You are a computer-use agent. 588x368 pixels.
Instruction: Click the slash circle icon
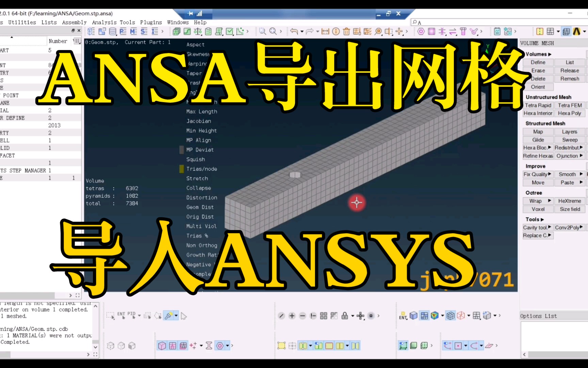pyautogui.click(x=281, y=316)
